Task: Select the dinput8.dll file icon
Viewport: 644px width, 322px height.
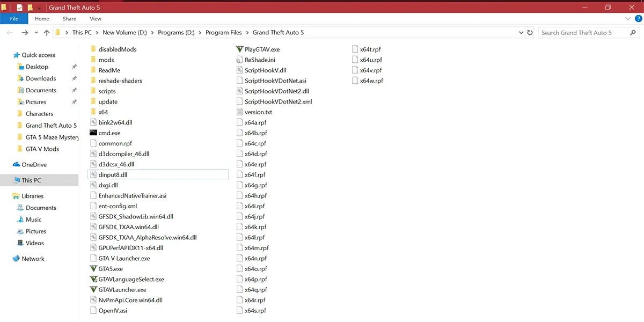Action: (x=93, y=175)
